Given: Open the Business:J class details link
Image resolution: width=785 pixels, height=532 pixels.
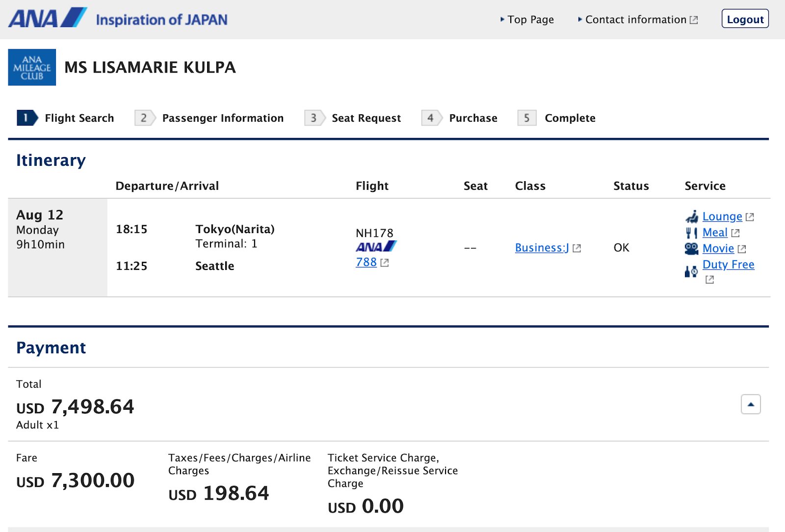Looking at the screenshot, I should coord(542,248).
